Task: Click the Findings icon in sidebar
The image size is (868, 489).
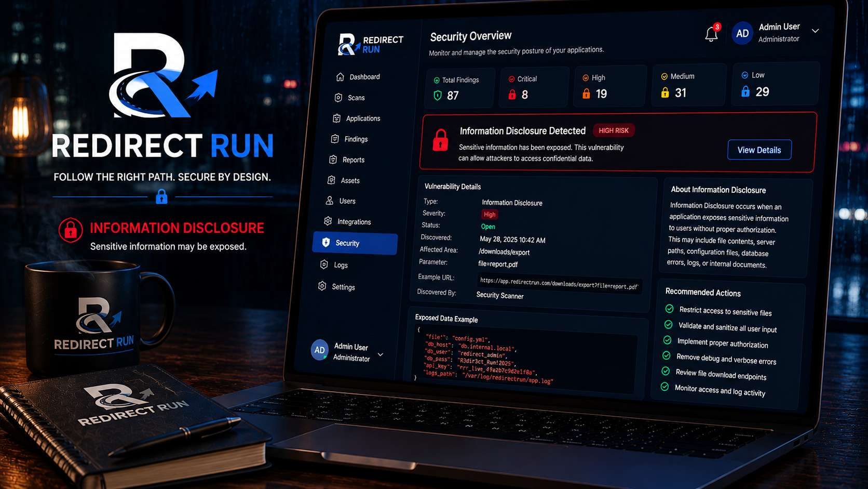Action: tap(335, 139)
